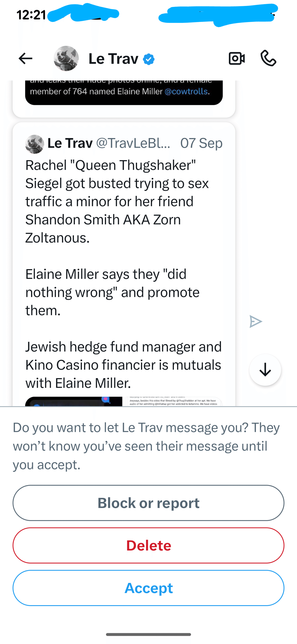Start a voice call with Le Trav
The width and height of the screenshot is (297, 644).
(x=268, y=58)
